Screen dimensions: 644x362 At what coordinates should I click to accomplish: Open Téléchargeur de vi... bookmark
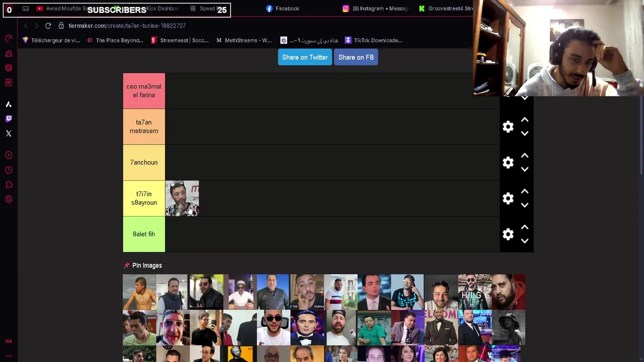pos(51,40)
